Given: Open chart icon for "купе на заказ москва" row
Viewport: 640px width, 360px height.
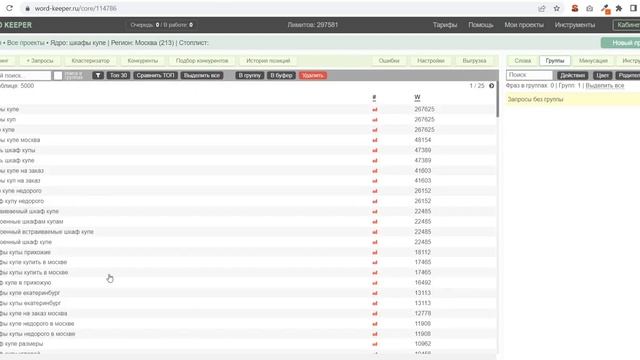Looking at the screenshot, I should (375, 313).
